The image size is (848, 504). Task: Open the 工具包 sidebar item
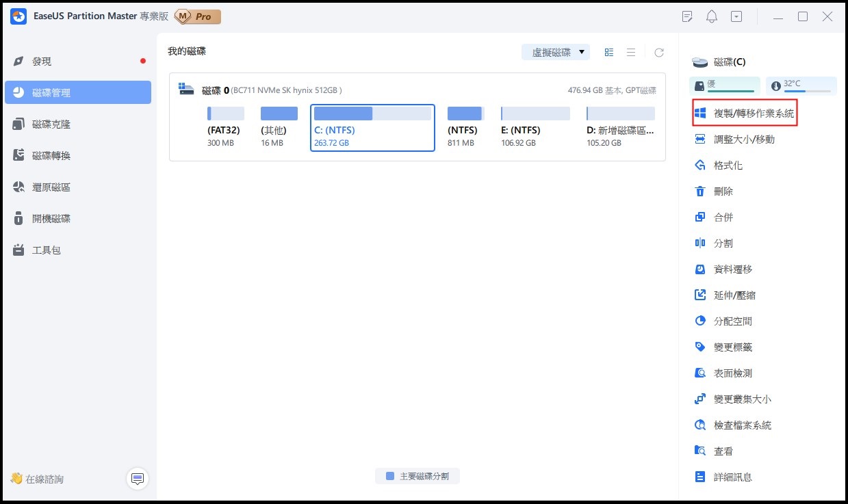[x=78, y=250]
